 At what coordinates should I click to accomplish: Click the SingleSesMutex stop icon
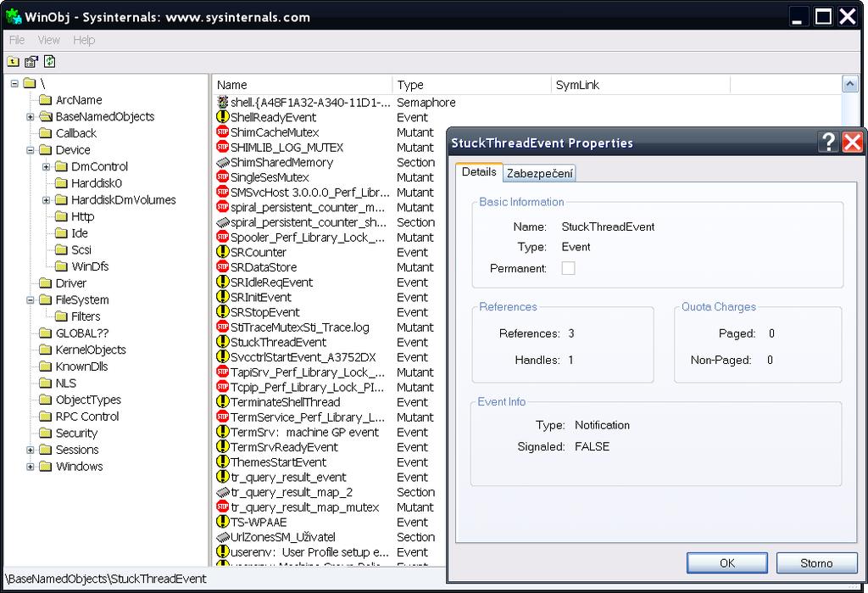[x=223, y=177]
